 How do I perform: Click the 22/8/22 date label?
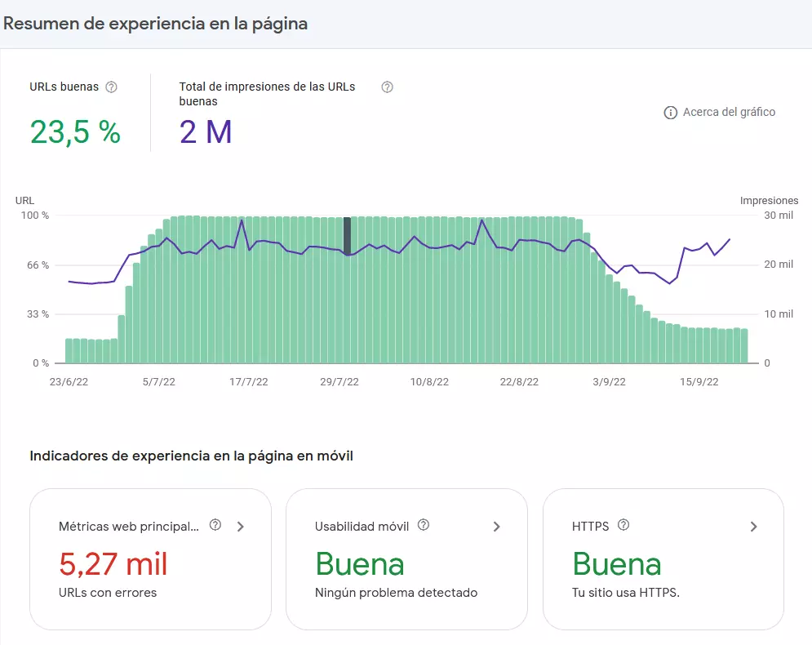tap(519, 382)
